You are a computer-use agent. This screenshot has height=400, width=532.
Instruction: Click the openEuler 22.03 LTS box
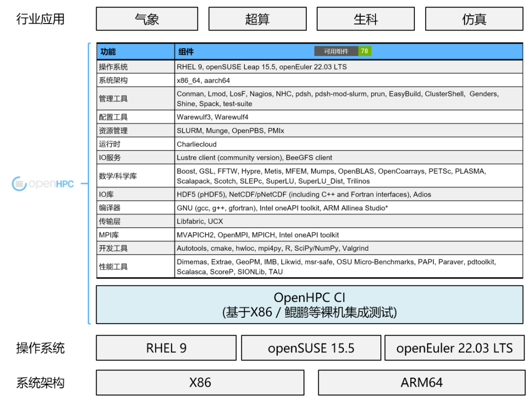pyautogui.click(x=455, y=348)
